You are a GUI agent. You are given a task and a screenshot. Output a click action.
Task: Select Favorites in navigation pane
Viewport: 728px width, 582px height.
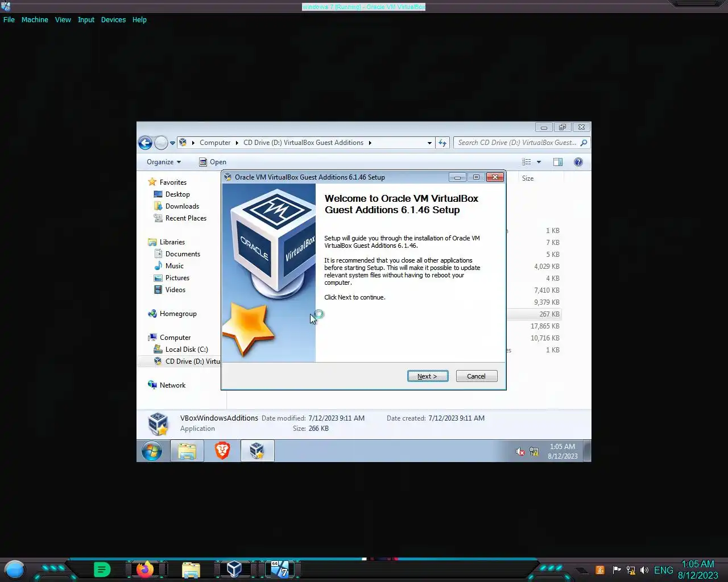tap(173, 182)
